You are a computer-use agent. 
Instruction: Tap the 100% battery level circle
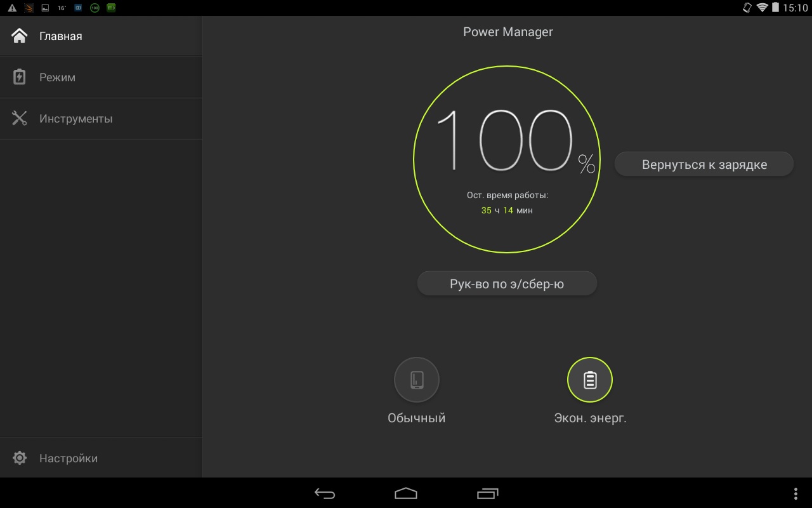[507, 159]
